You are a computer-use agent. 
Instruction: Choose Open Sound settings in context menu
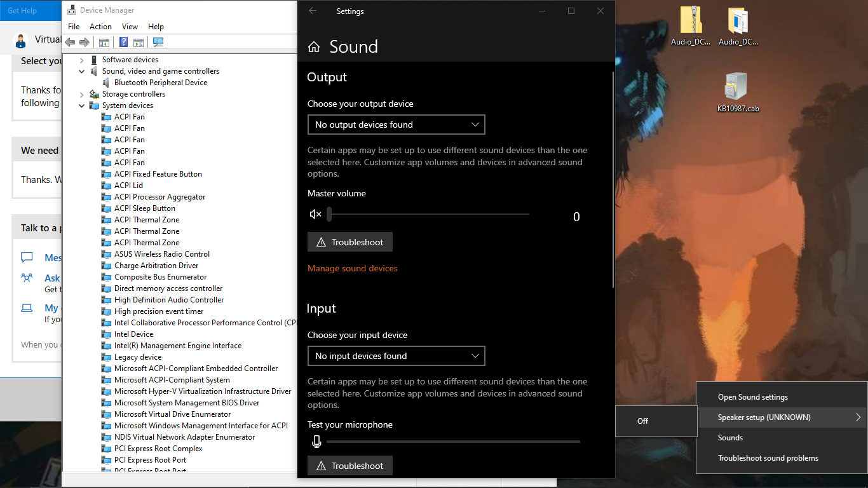(x=782, y=397)
